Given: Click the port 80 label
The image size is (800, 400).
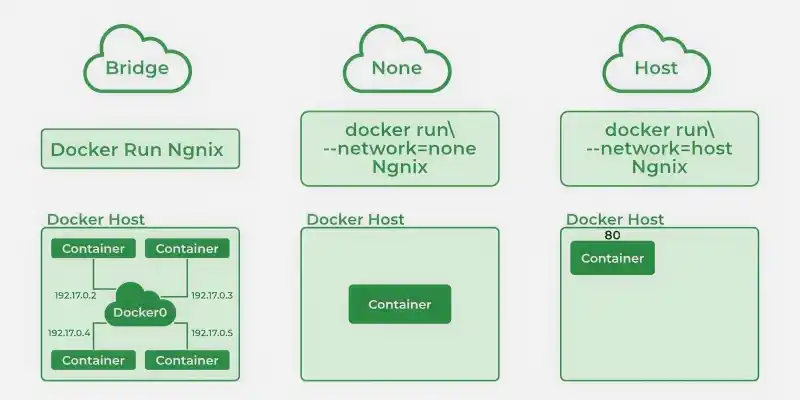Looking at the screenshot, I should click(612, 235).
